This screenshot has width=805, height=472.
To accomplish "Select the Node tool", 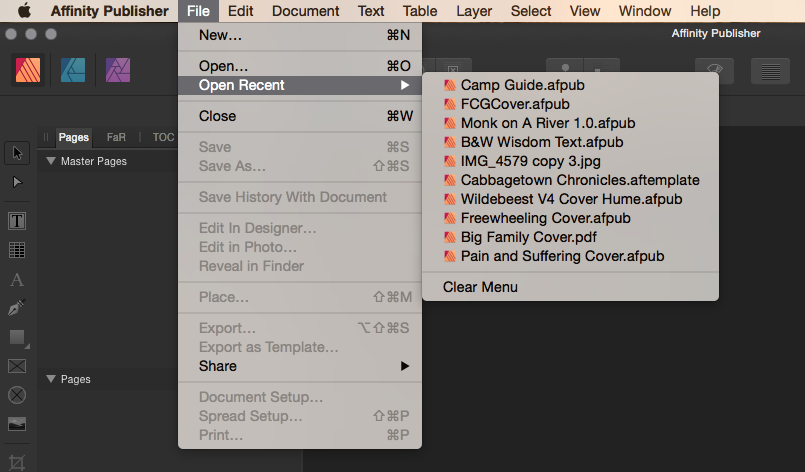I will click(x=17, y=182).
